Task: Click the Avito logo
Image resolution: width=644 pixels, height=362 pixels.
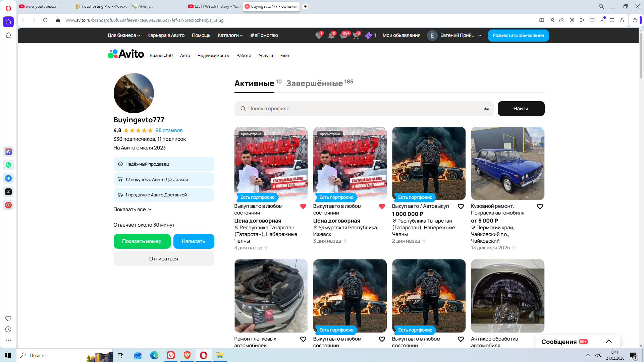Action: click(126, 54)
